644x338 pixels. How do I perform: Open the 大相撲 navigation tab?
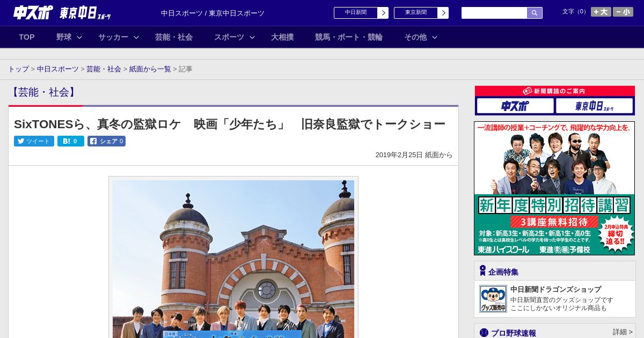(282, 37)
